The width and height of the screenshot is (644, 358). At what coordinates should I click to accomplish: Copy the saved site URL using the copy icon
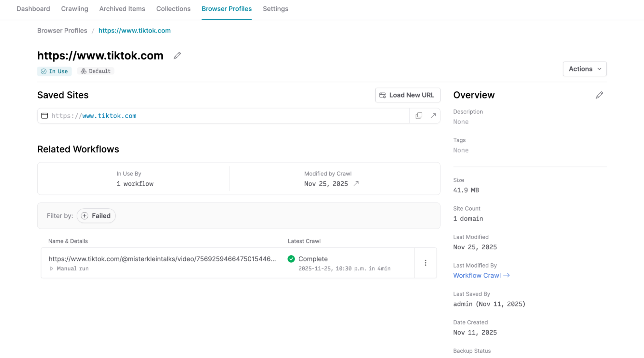click(x=418, y=116)
